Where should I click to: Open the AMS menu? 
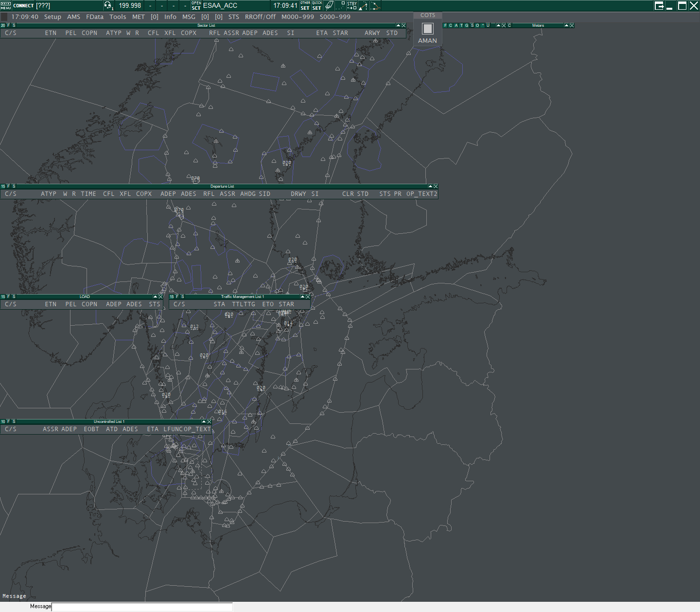73,17
